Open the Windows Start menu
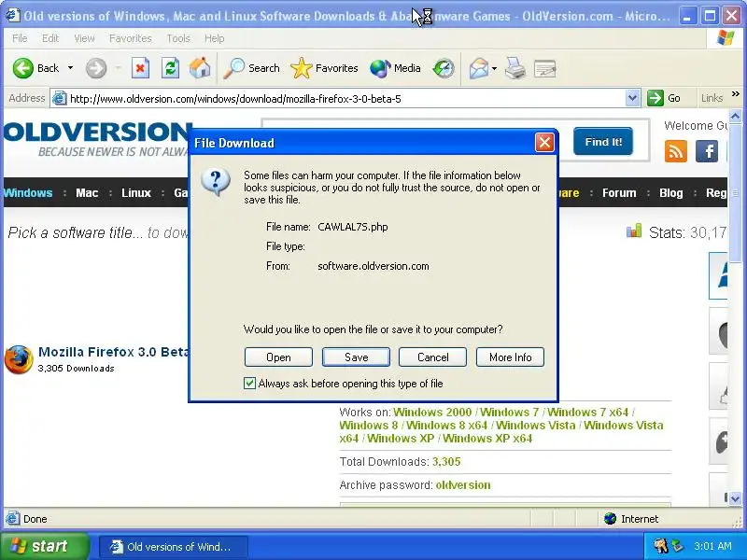Screen dimensions: 747x560 tap(44, 546)
